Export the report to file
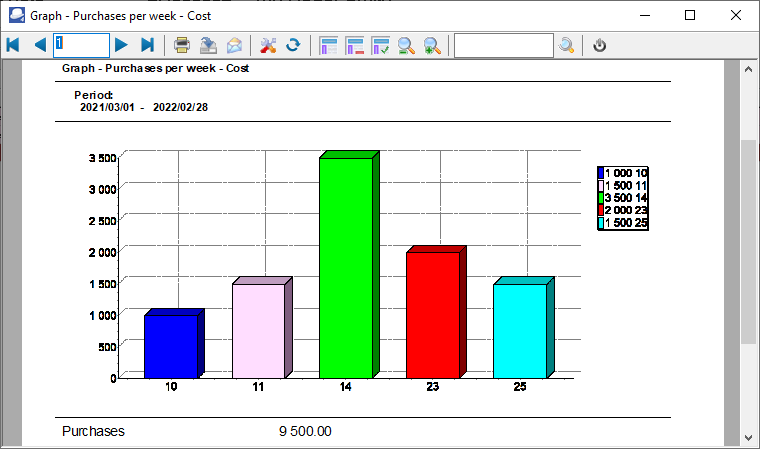The height and width of the screenshot is (449, 760). [x=208, y=45]
